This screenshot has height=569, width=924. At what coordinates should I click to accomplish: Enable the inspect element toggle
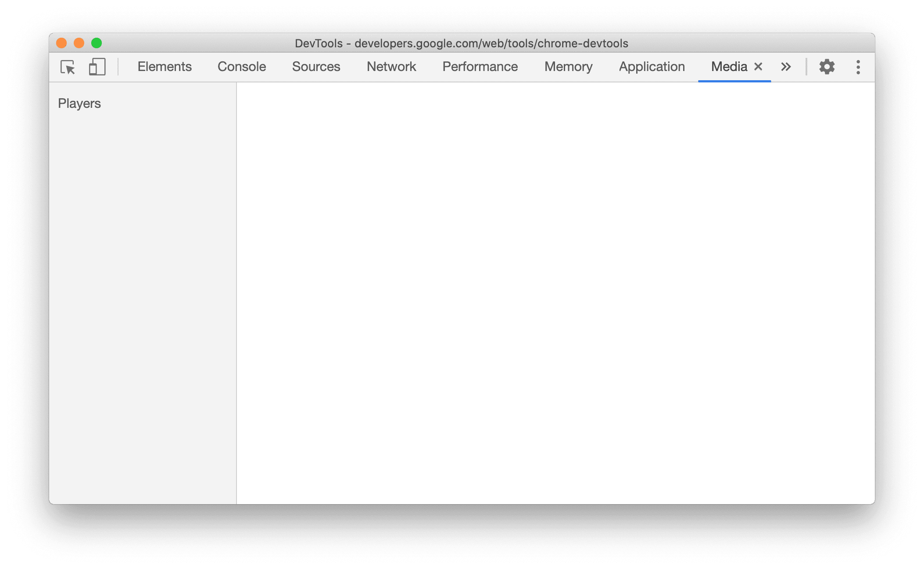[68, 66]
